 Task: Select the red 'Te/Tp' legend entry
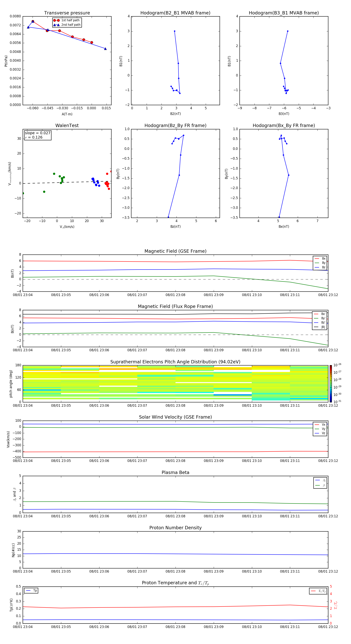click(318, 591)
